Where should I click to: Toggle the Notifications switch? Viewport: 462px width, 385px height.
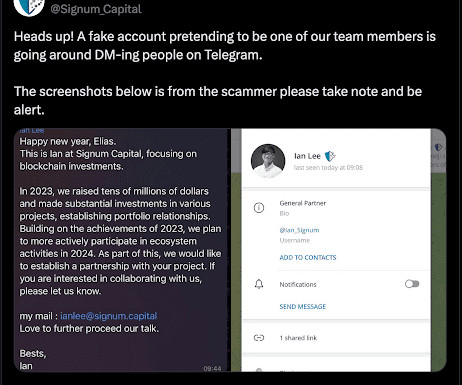click(x=412, y=284)
